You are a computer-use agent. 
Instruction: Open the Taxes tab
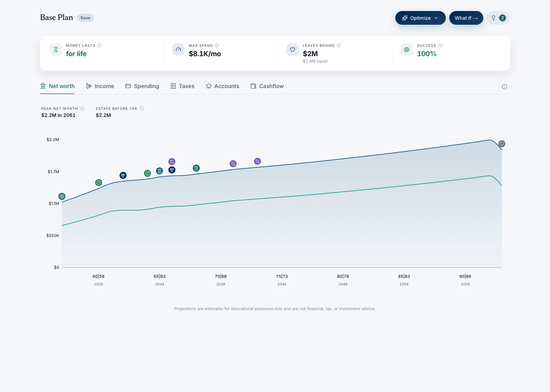[x=182, y=86]
